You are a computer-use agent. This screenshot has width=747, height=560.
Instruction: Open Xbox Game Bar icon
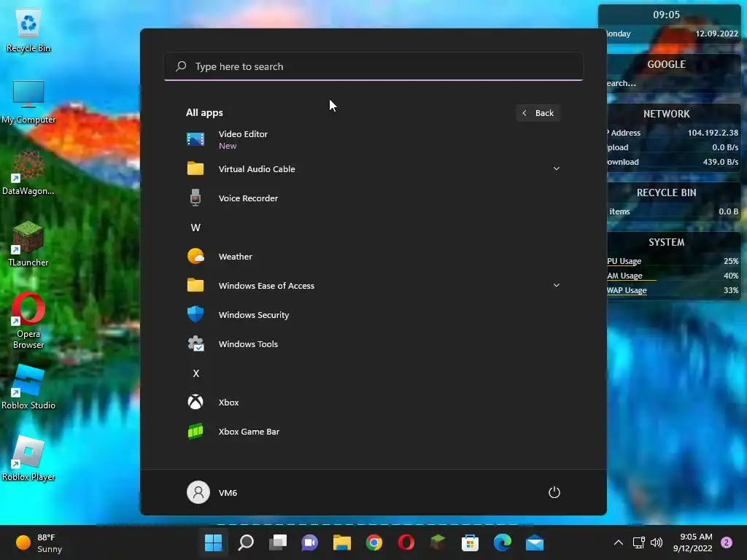(x=196, y=432)
